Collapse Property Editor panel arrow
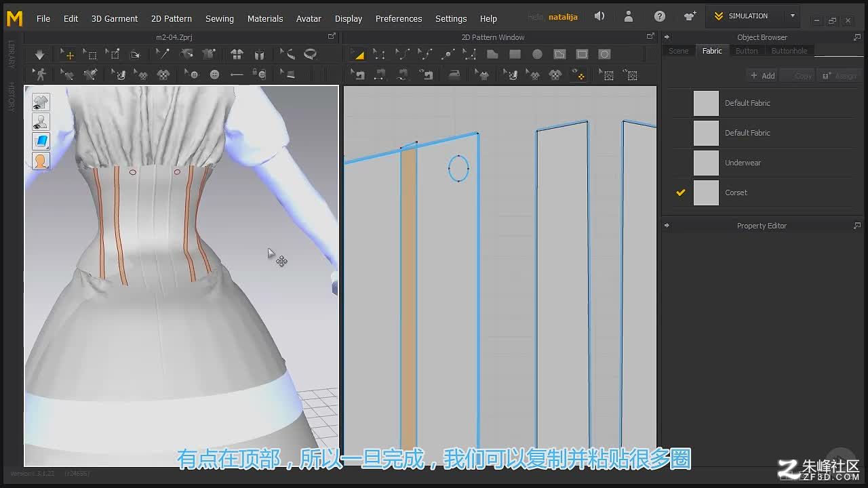868x488 pixels. tap(667, 226)
